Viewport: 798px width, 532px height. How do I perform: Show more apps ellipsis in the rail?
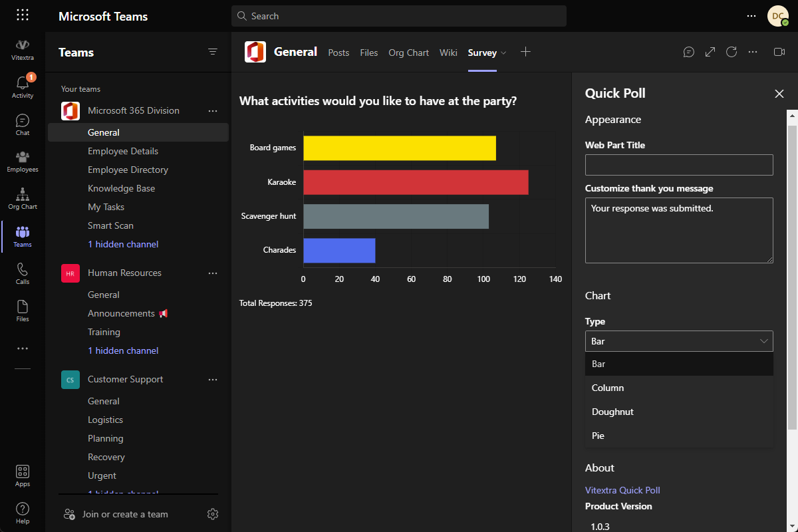coord(23,348)
